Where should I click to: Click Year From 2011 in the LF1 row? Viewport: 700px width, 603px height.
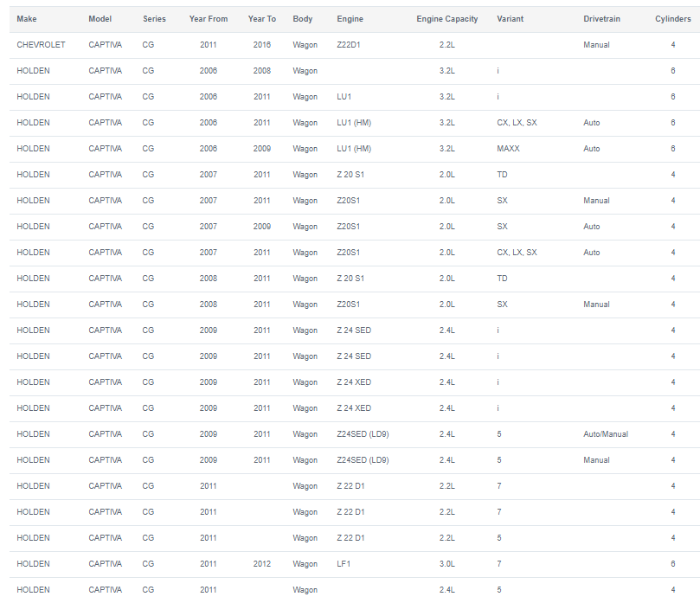(209, 564)
